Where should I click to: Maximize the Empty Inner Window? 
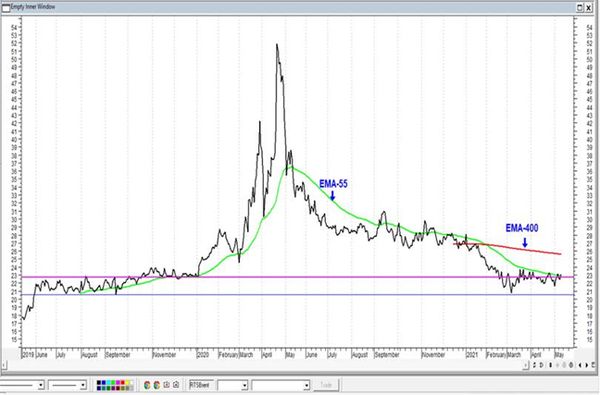[x=580, y=7]
